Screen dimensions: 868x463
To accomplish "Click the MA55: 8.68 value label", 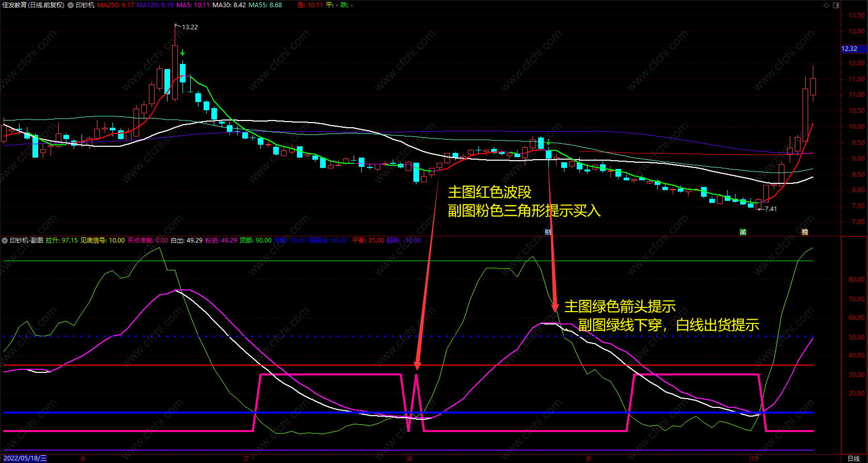I will pos(265,5).
